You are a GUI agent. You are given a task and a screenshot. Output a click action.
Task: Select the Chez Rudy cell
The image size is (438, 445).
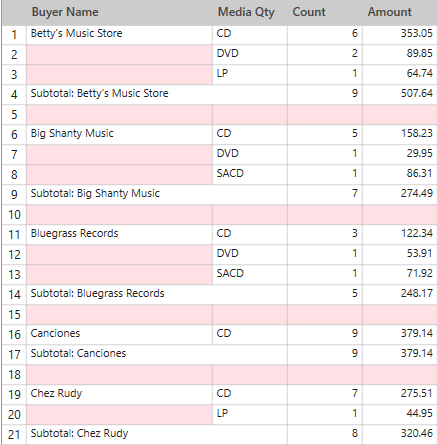(x=119, y=395)
